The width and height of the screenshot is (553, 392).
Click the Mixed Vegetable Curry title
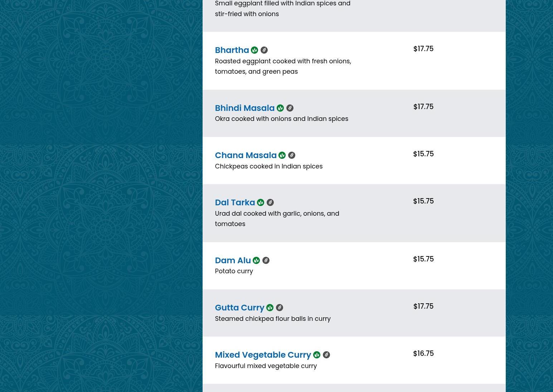(x=263, y=355)
